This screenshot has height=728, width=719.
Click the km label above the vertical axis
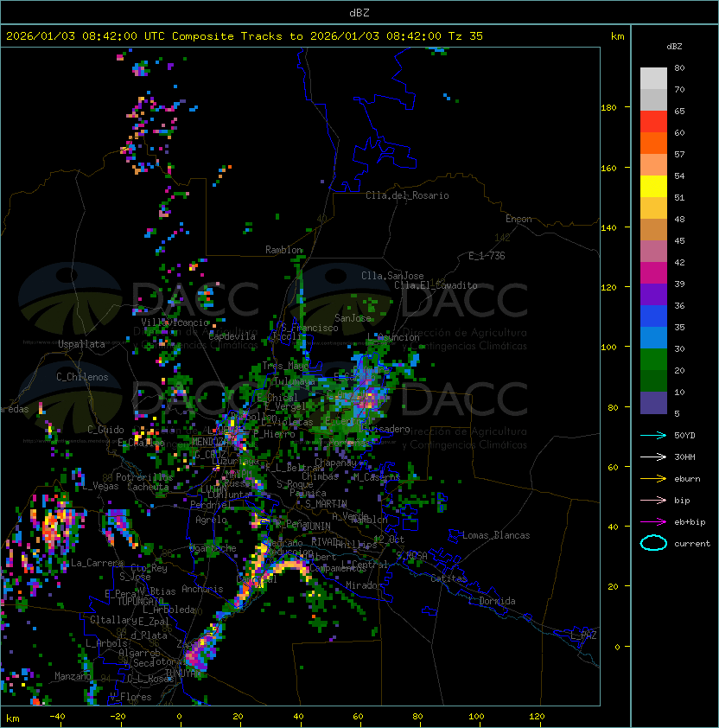(x=617, y=36)
